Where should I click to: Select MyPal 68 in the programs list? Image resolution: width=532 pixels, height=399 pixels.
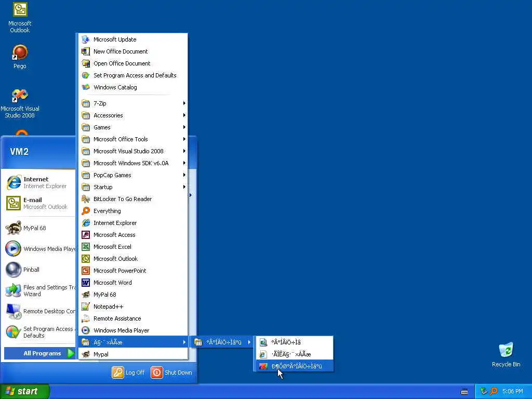133,295
